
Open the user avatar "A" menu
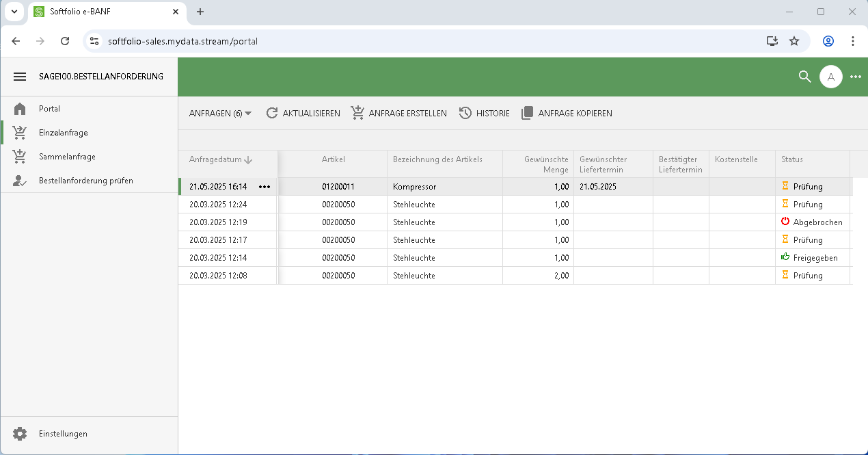click(x=830, y=77)
